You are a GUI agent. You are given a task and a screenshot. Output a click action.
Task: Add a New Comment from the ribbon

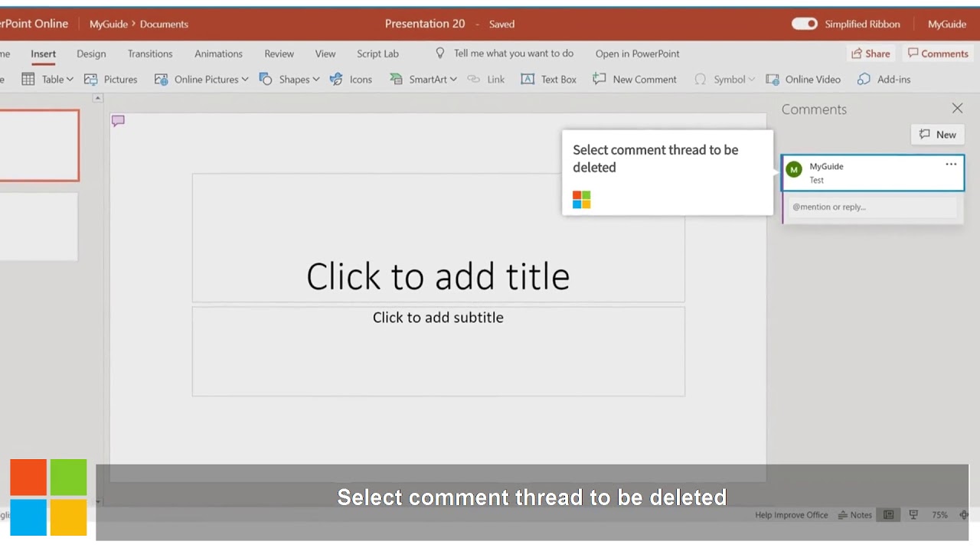[634, 79]
